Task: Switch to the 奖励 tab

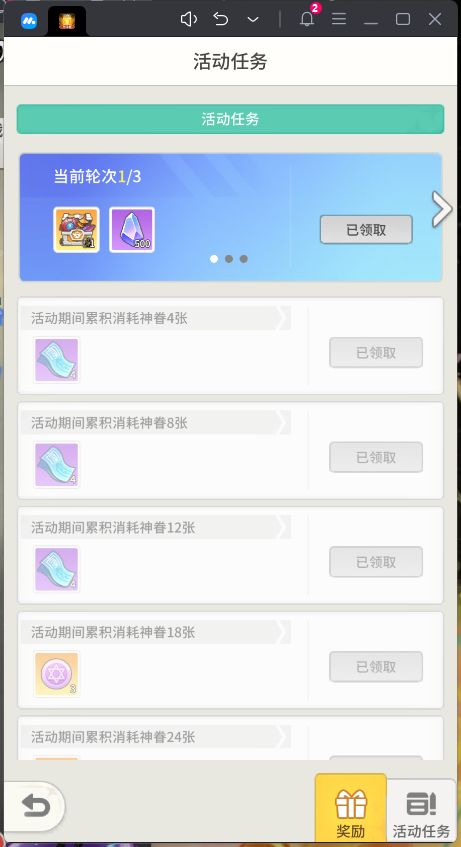Action: [351, 808]
